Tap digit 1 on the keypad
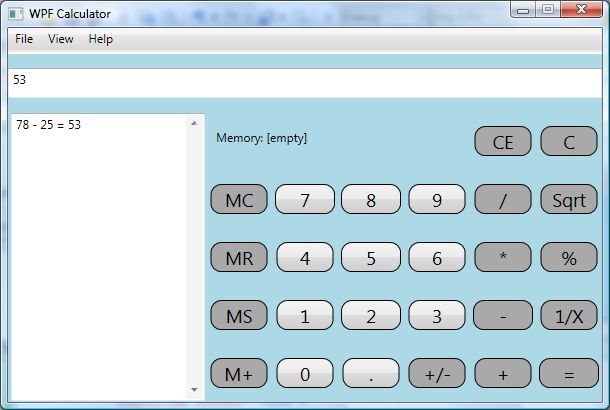610x410 pixels. (305, 315)
